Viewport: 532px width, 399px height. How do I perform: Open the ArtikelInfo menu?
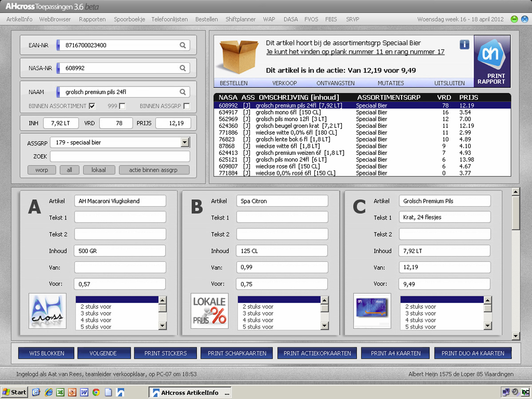(20, 20)
